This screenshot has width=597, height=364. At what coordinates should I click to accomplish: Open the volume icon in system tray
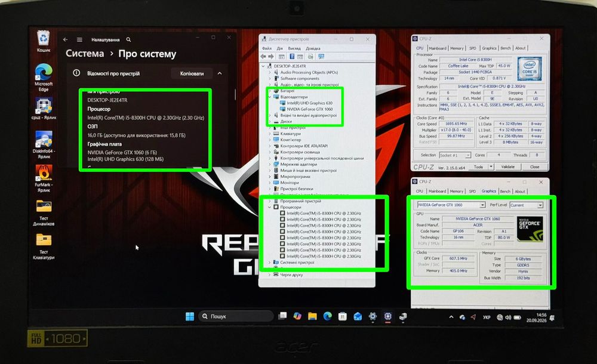coord(508,317)
